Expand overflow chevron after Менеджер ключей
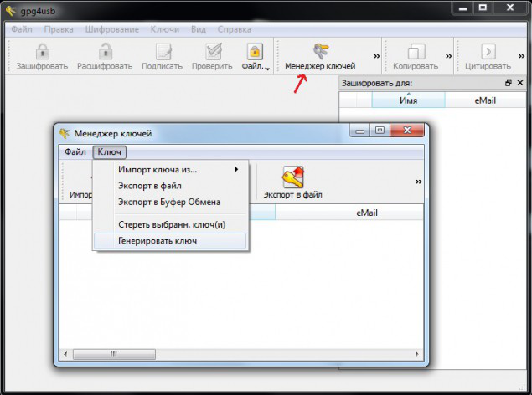Image resolution: width=532 pixels, height=395 pixels. tap(377, 56)
